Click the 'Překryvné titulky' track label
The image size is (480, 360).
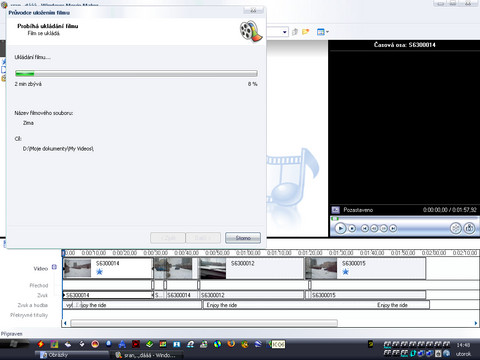tap(29, 315)
